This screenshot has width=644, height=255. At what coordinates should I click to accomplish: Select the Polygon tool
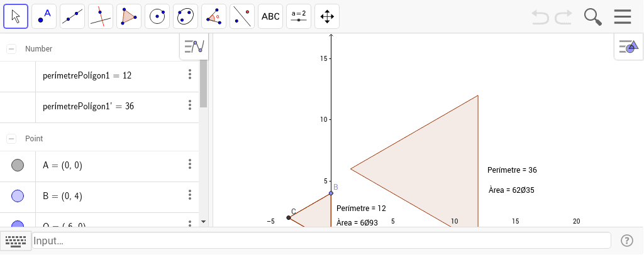pyautogui.click(x=129, y=16)
